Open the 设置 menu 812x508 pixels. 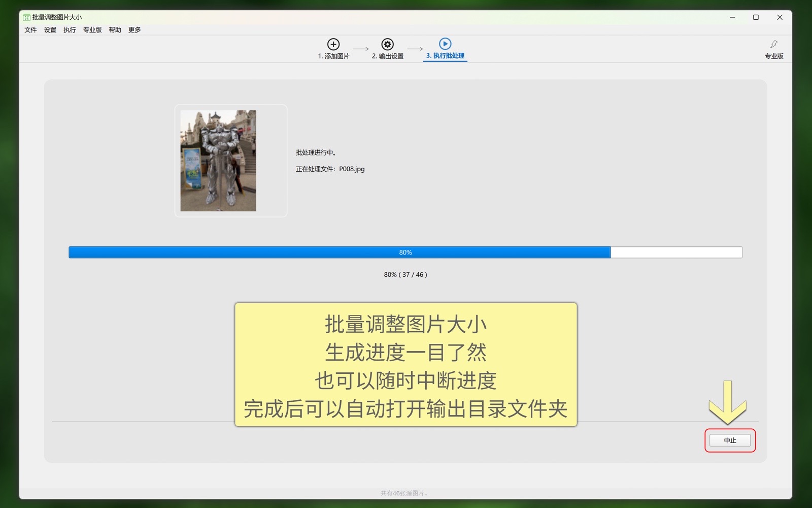click(50, 30)
